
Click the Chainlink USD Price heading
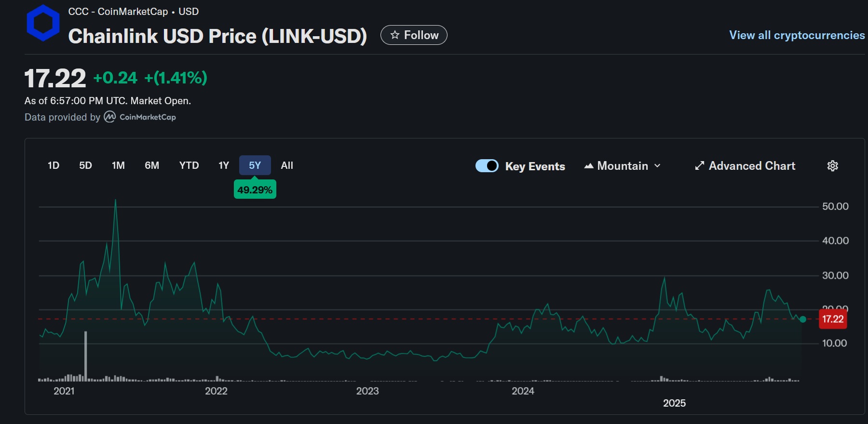point(217,36)
